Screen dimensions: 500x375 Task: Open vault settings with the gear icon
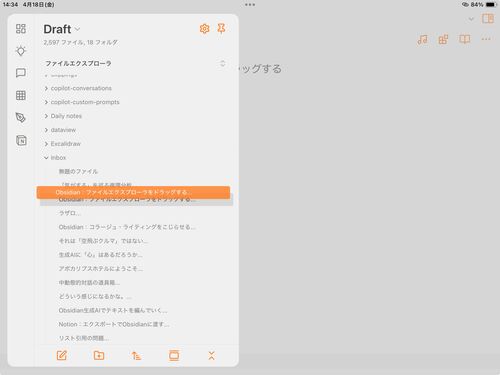[204, 29]
